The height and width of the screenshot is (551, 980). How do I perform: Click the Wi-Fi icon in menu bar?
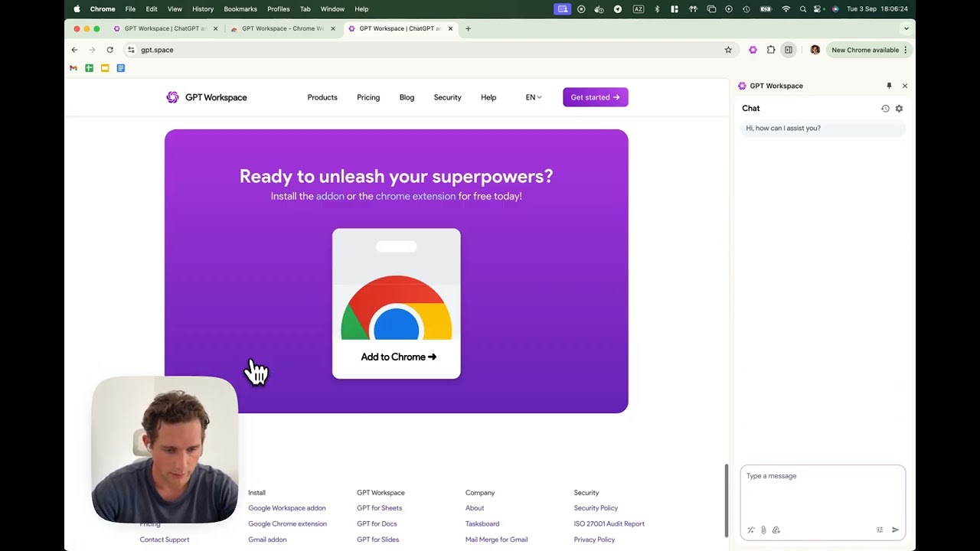point(786,9)
